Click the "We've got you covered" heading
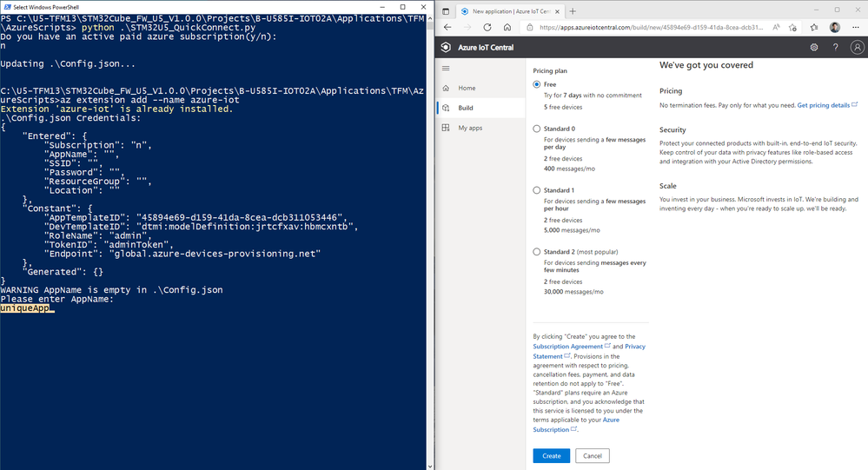Image resolution: width=868 pixels, height=470 pixels. tap(706, 65)
